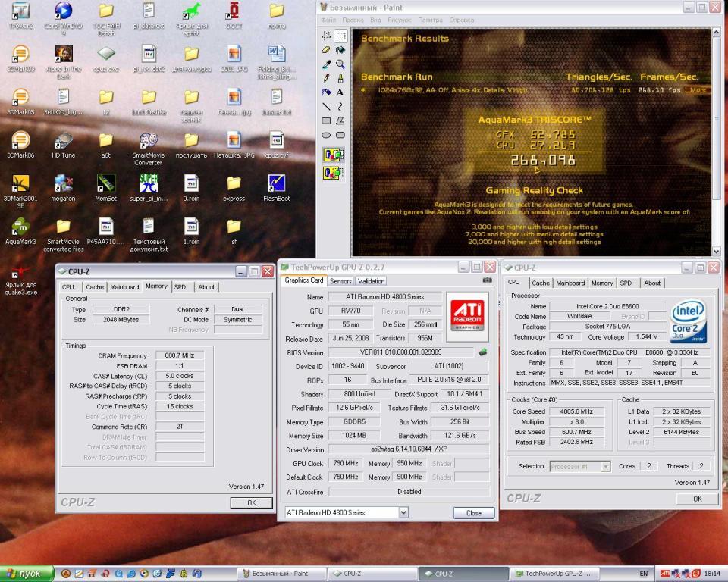Open the Справка menu in Paint
The image size is (728, 582).
click(x=462, y=20)
